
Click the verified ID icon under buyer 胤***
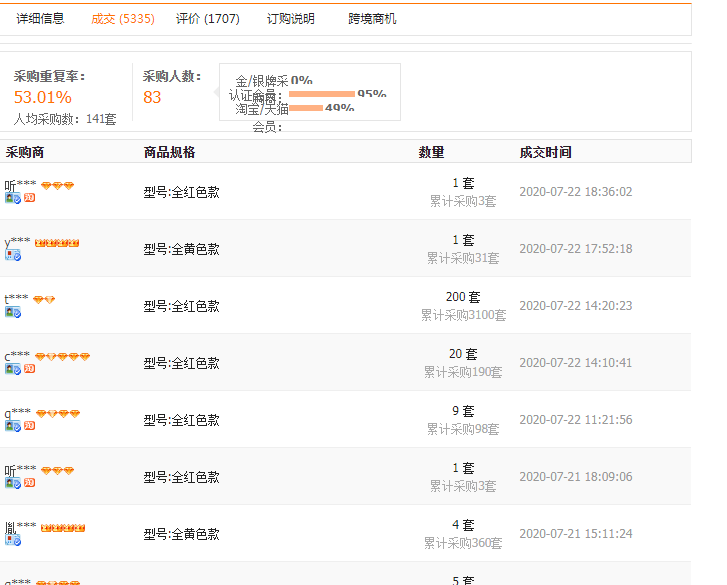pyautogui.click(x=13, y=540)
